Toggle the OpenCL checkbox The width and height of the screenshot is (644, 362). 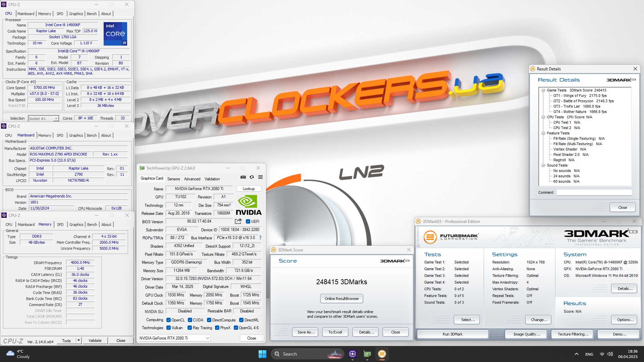[169, 320]
